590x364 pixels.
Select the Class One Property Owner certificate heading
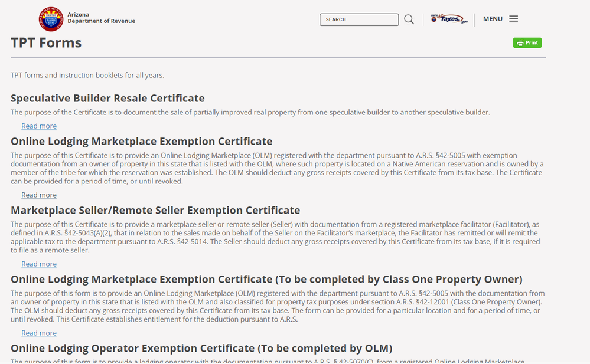click(x=266, y=279)
